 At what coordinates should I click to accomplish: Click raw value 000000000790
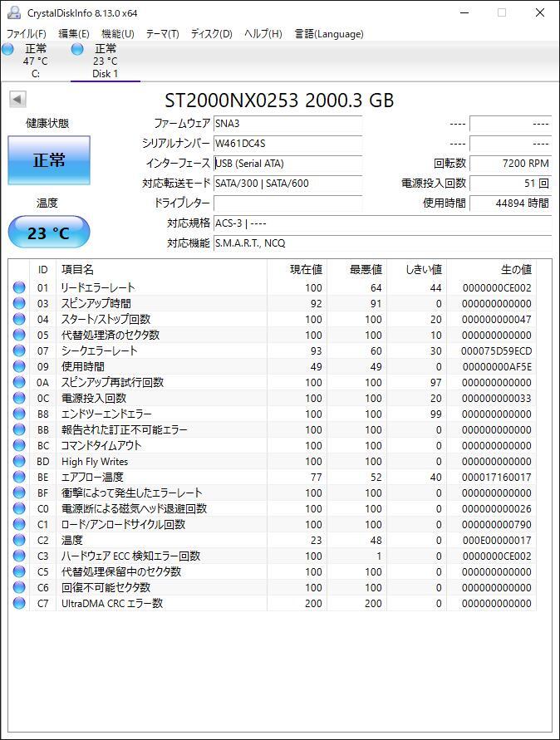[x=496, y=524]
